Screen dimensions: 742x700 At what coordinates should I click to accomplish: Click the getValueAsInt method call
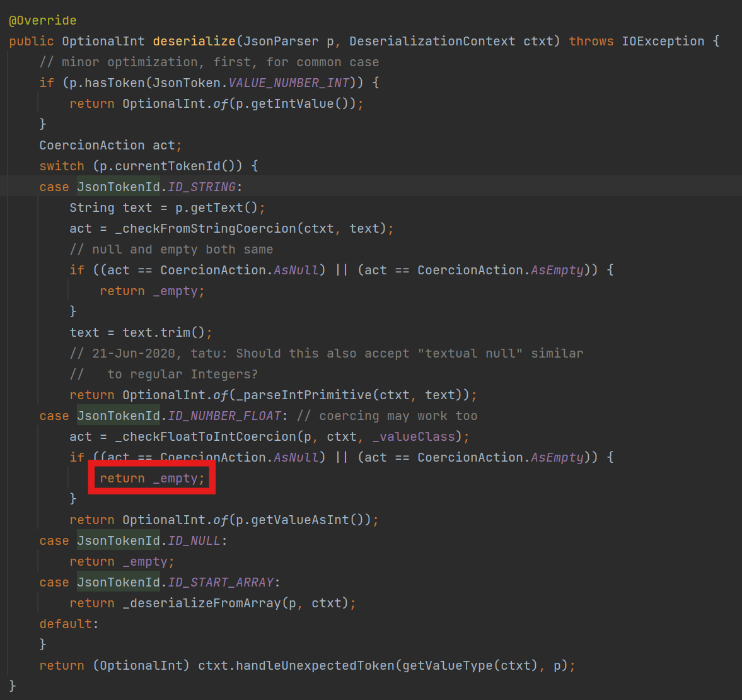pyautogui.click(x=300, y=520)
